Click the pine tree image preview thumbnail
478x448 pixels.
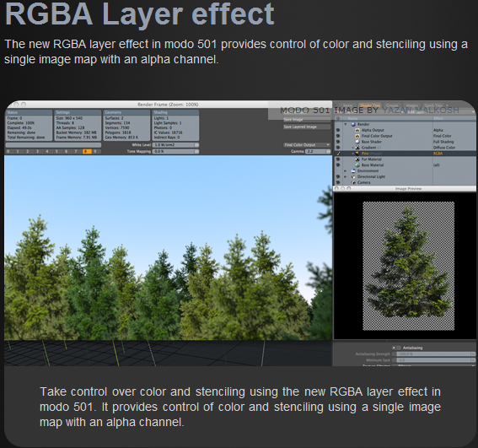(408, 266)
